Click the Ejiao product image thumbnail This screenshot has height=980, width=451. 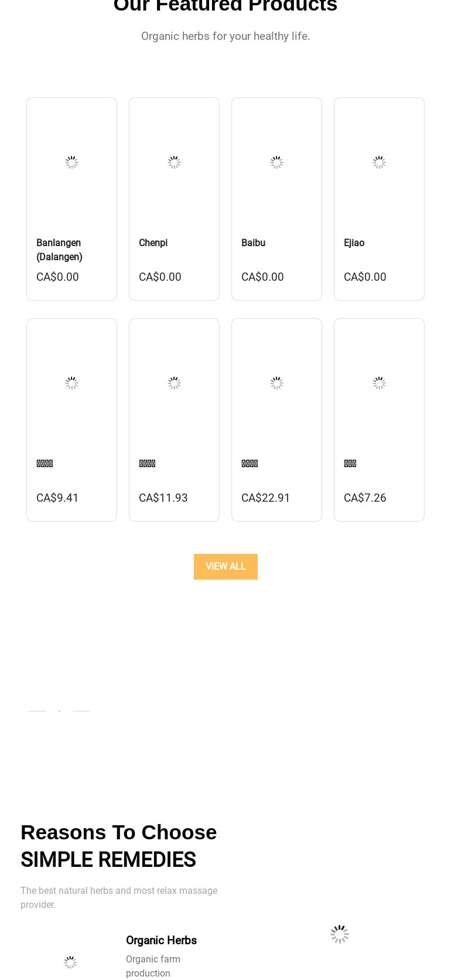(379, 162)
